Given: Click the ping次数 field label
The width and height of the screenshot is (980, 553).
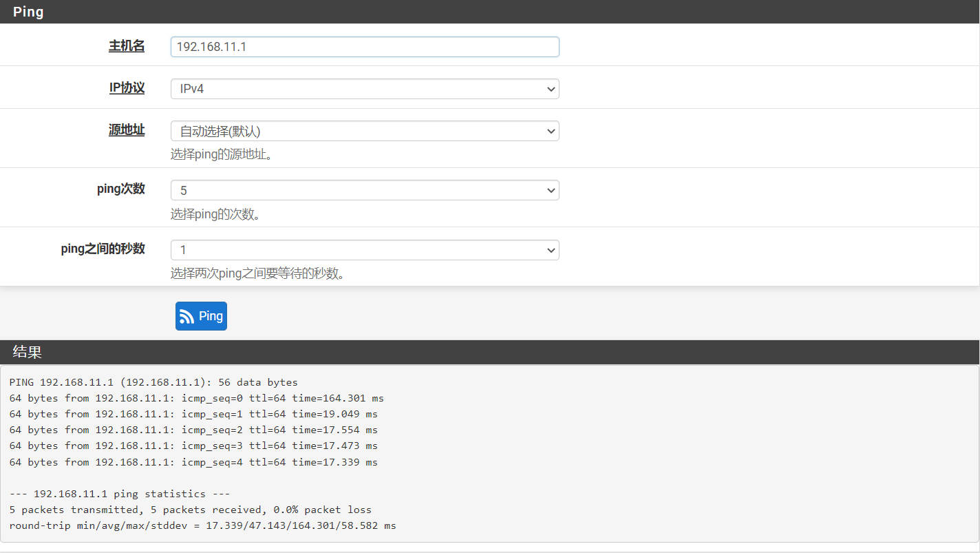Looking at the screenshot, I should coord(121,189).
